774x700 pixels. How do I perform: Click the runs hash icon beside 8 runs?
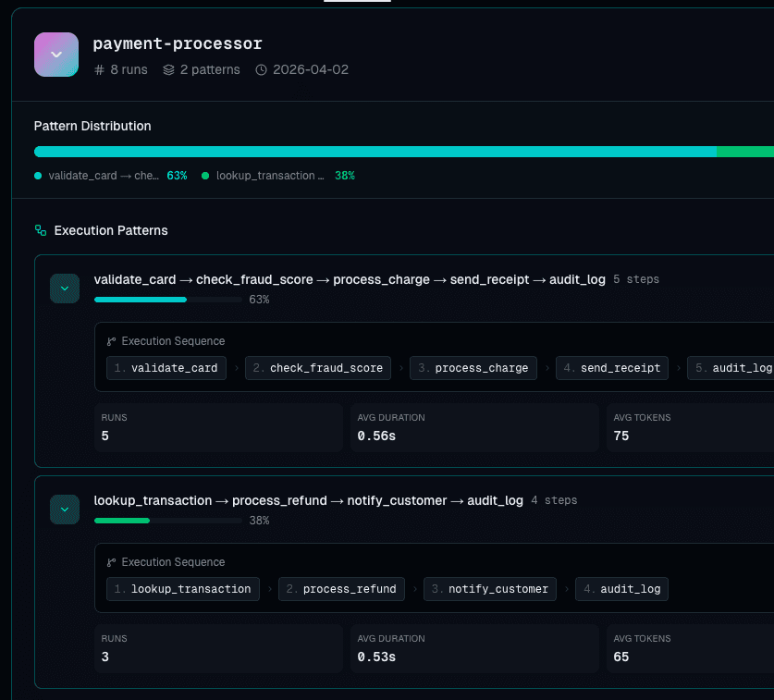100,70
